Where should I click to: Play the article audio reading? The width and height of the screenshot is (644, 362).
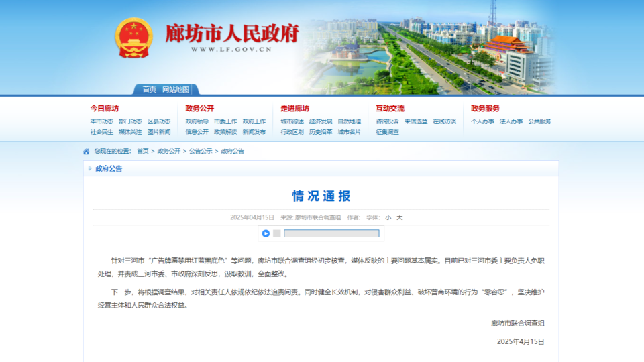click(266, 233)
